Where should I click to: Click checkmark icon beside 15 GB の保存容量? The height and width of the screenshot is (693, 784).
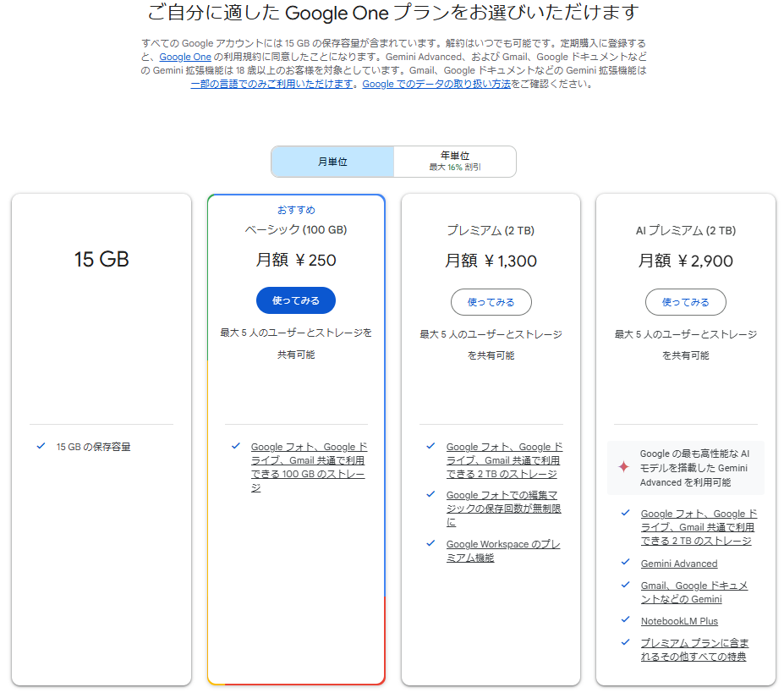[41, 446]
